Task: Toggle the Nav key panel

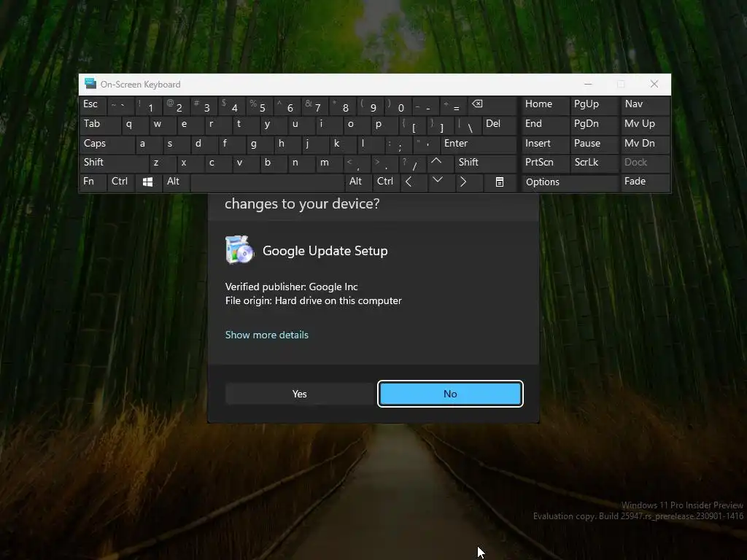Action: pos(645,105)
